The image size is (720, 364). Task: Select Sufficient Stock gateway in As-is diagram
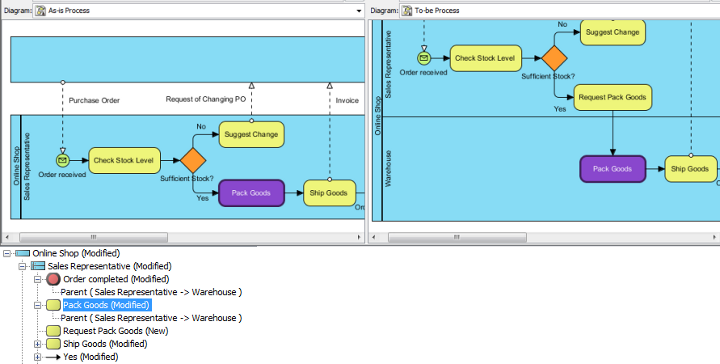coord(193,160)
